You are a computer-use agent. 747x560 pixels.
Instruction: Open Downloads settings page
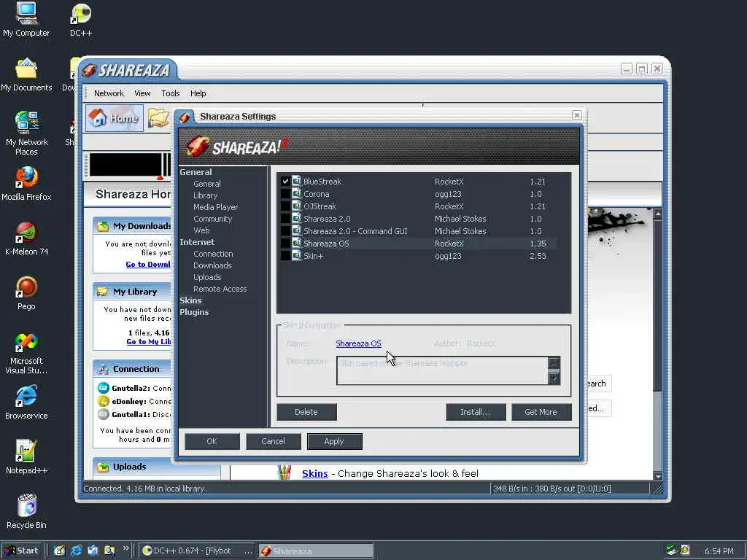coord(212,265)
